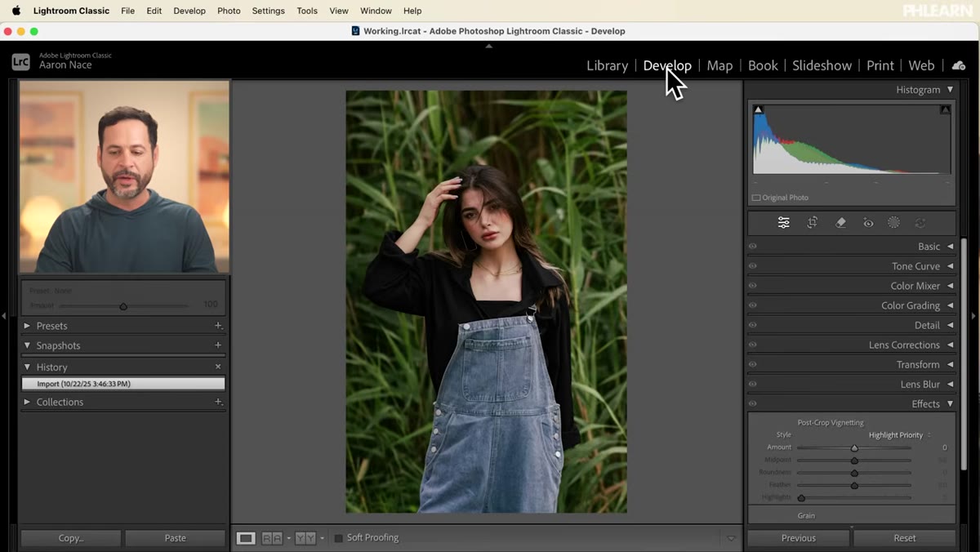Click the Paste button
This screenshot has width=980, height=552.
pos(175,538)
